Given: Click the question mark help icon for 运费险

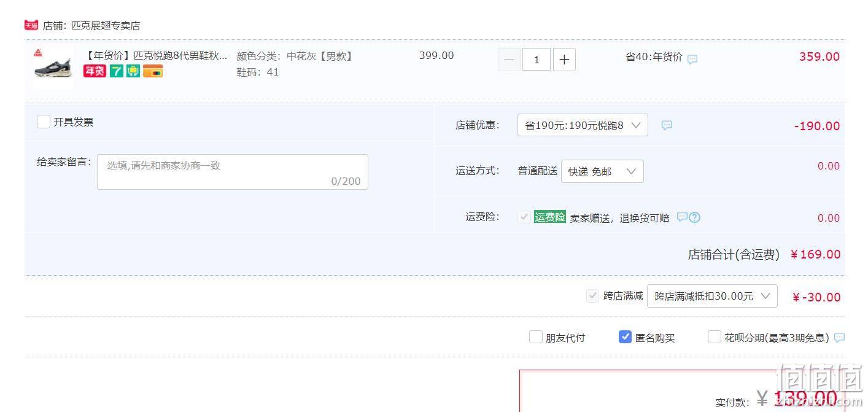Looking at the screenshot, I should (x=695, y=217).
